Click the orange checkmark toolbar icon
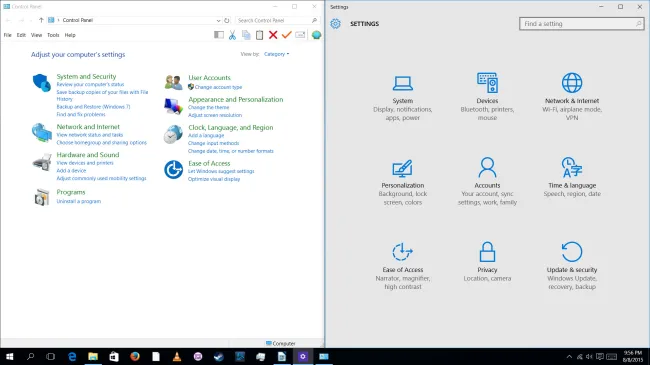 286,35
